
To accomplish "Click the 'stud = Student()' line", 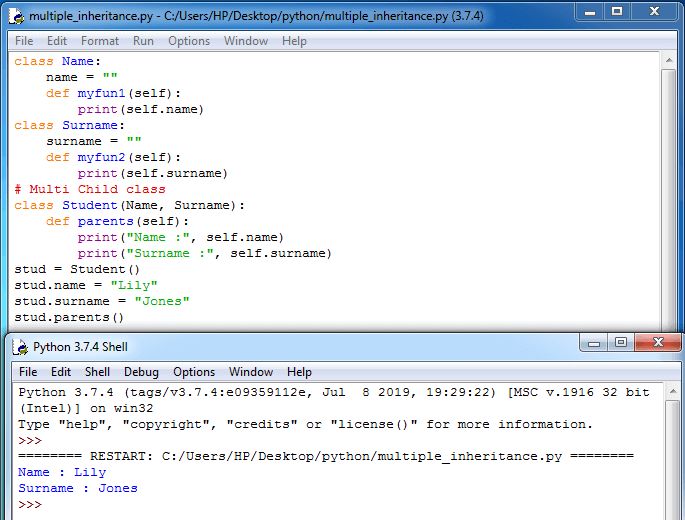I will 77,269.
